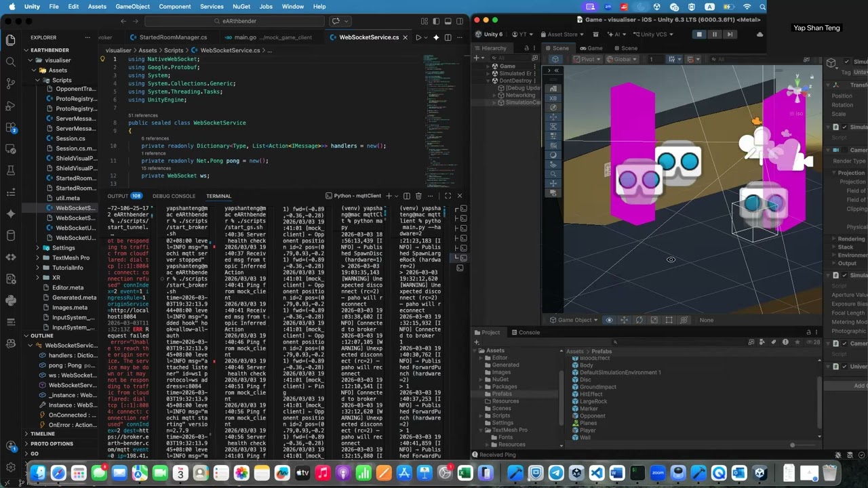Open the Testing flask icon in VS Code
The image size is (868, 488).
[x=10, y=170]
